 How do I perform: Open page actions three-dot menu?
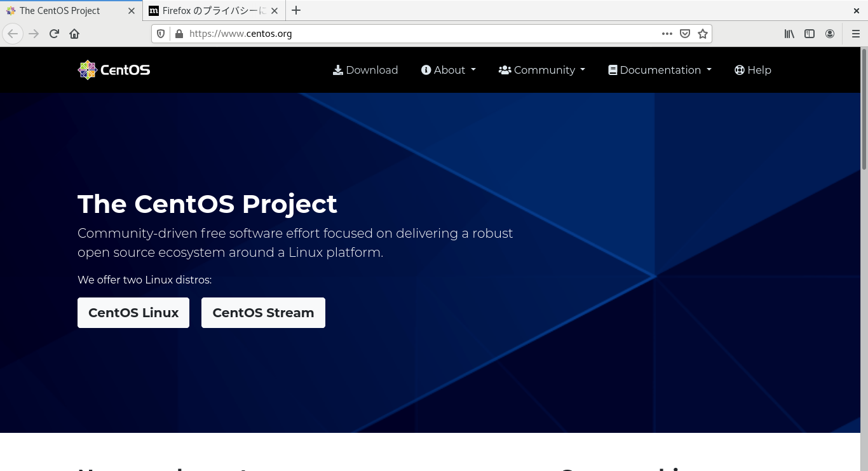(x=667, y=34)
